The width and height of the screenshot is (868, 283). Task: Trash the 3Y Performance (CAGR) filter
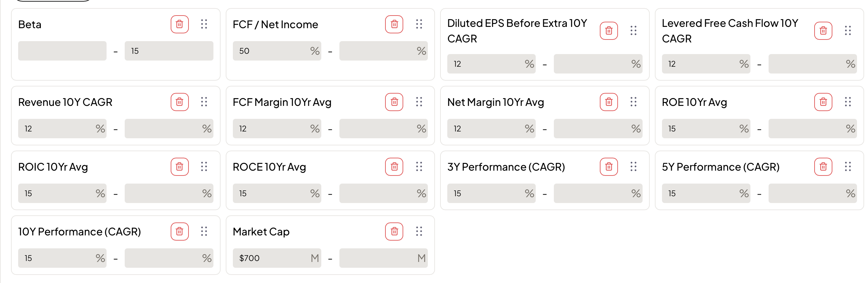tap(609, 166)
